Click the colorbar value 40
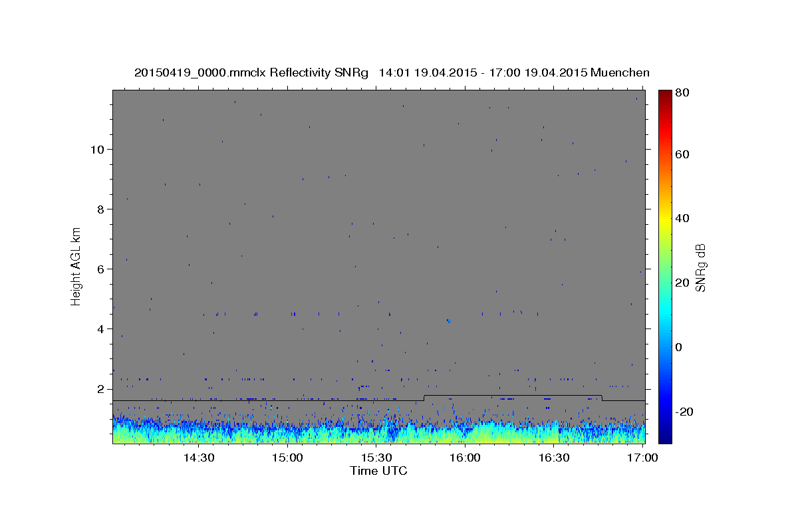 (683, 218)
